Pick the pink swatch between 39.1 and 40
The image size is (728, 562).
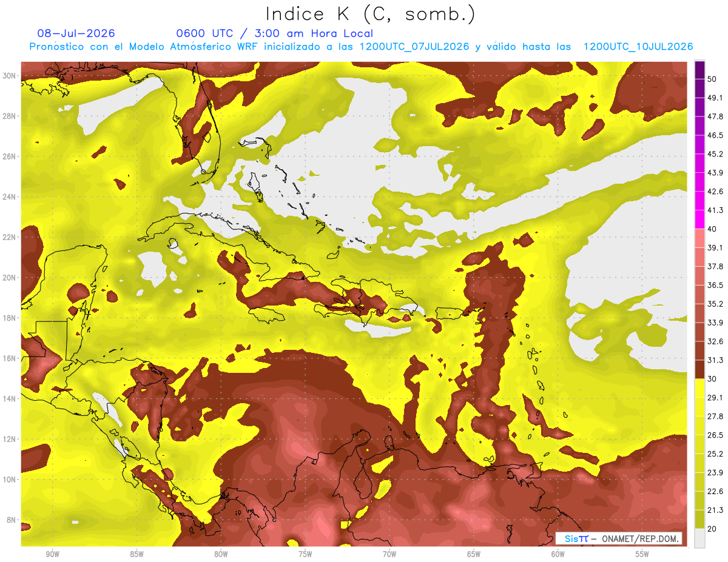point(699,238)
